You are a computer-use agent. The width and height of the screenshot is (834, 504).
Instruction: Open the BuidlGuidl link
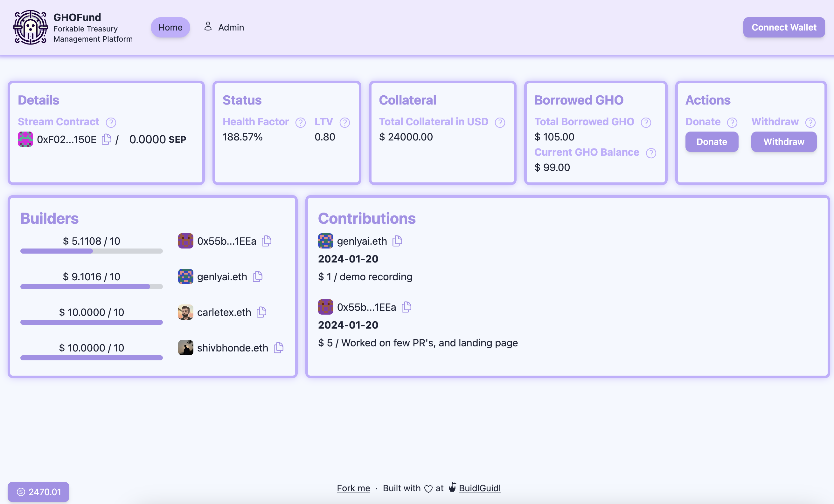[x=480, y=488]
